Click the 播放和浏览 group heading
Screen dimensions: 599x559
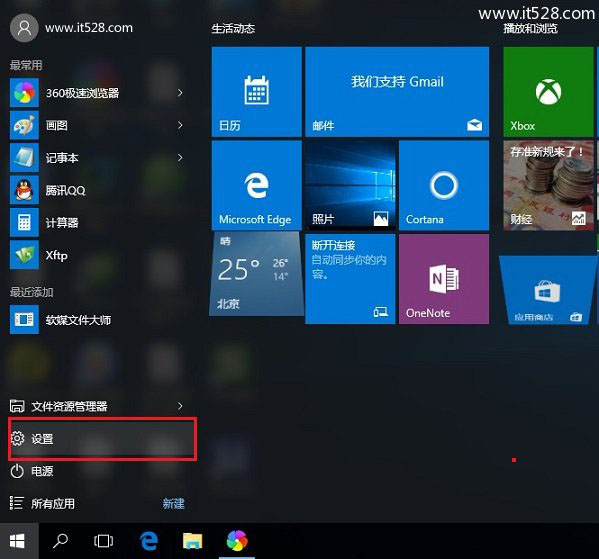pyautogui.click(x=530, y=29)
